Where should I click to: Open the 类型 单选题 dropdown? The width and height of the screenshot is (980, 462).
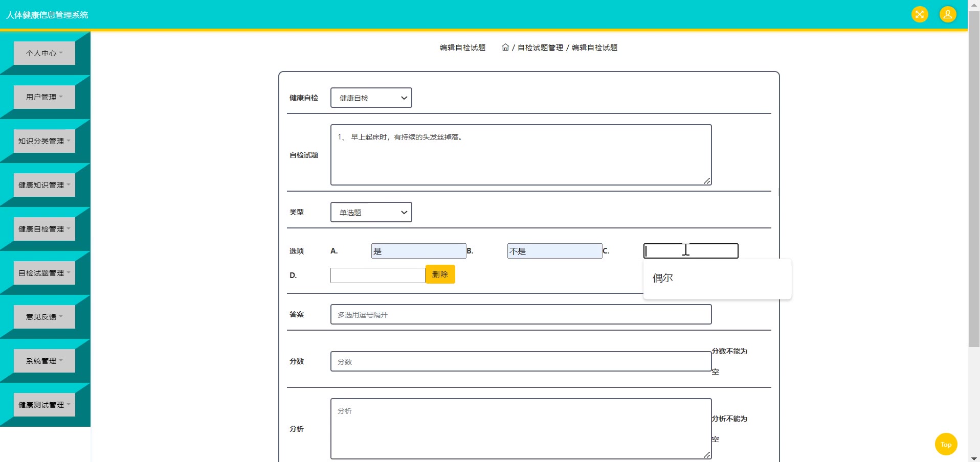[371, 212]
